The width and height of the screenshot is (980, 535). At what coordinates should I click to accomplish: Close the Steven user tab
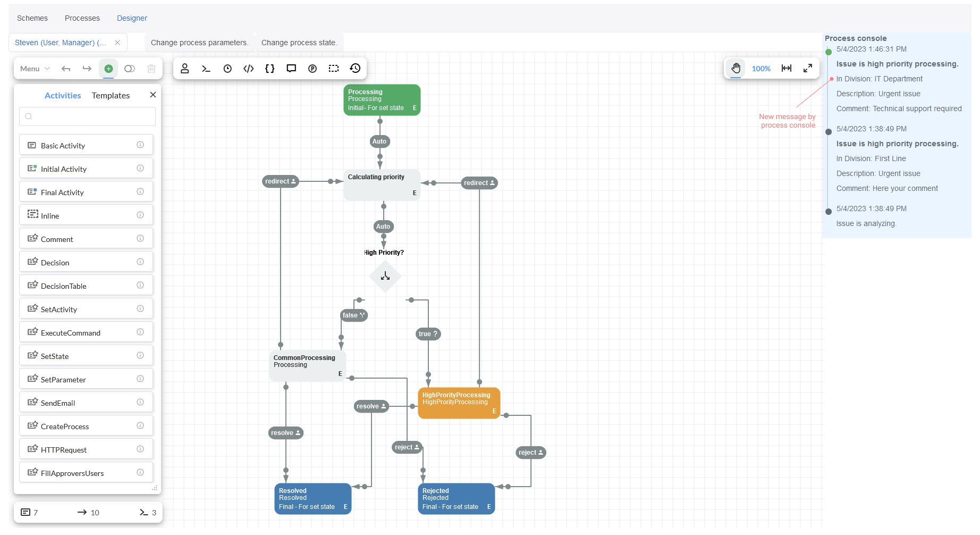pos(117,43)
